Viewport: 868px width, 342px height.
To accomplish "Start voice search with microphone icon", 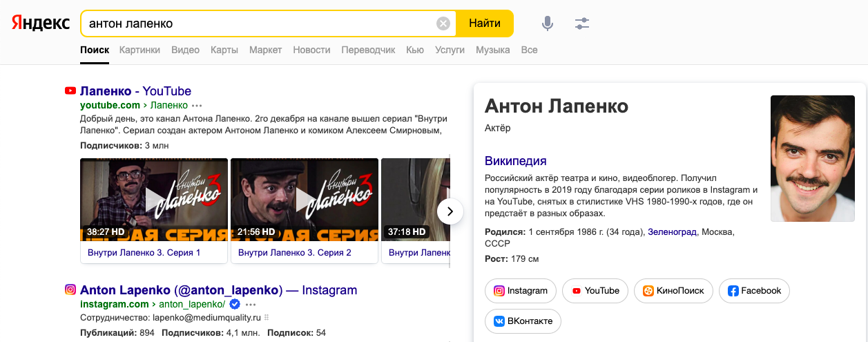I will 548,23.
